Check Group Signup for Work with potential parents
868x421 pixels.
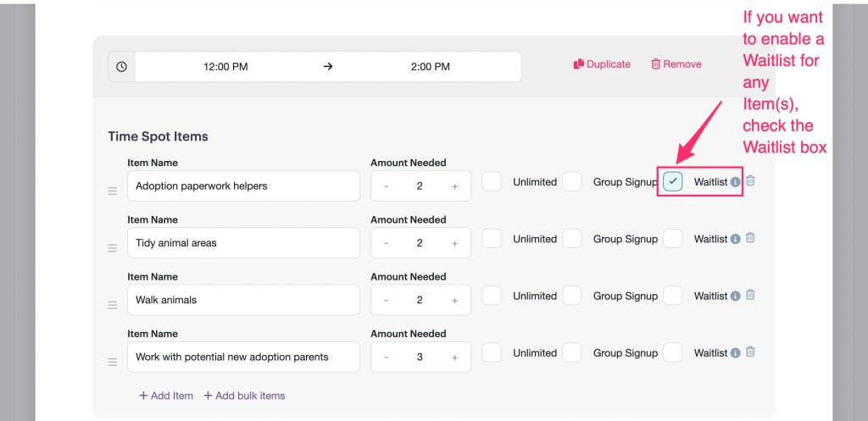[x=572, y=352]
